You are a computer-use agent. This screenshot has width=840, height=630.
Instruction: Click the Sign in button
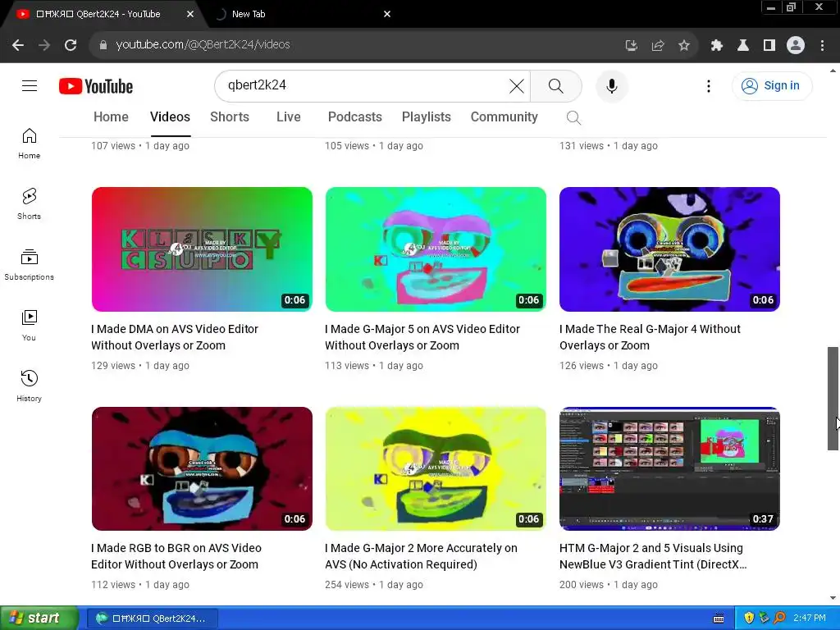click(771, 85)
